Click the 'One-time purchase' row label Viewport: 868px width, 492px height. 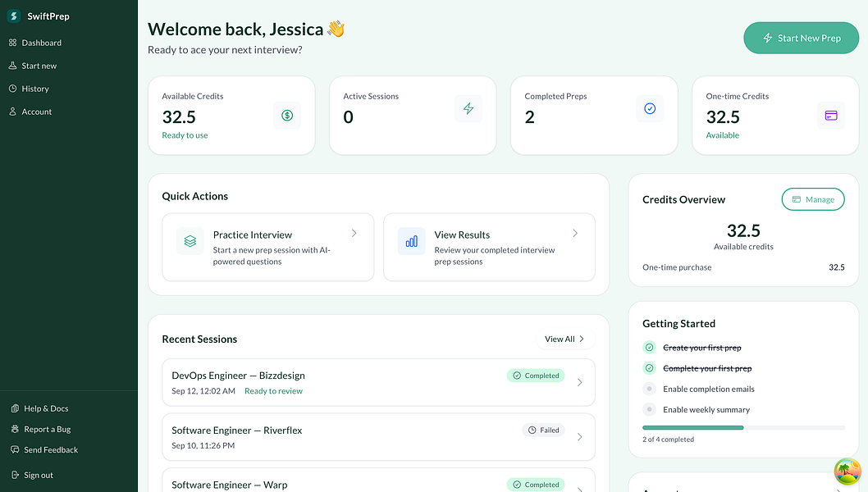[x=677, y=266]
